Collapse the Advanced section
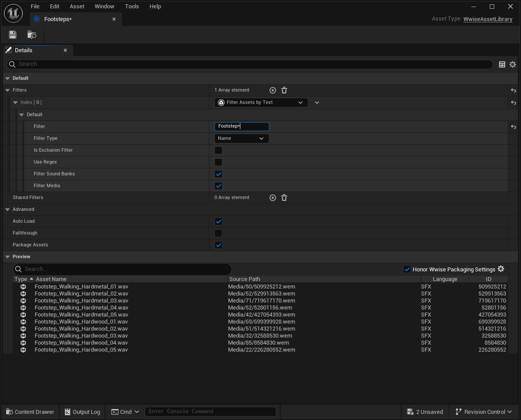 7,210
